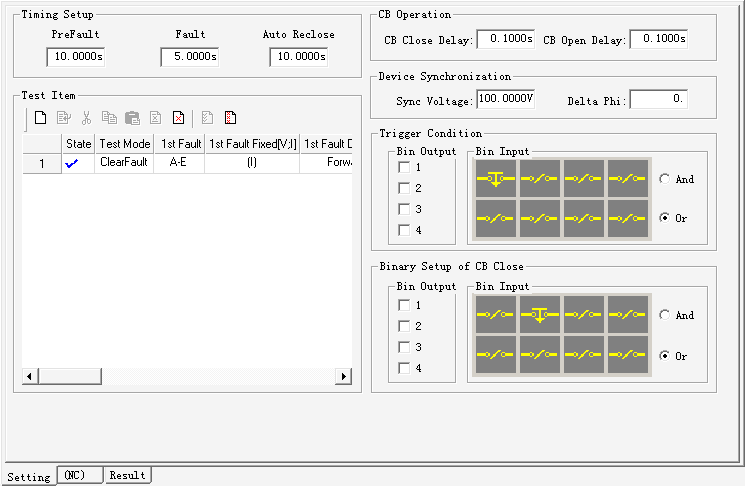Toggle Trigger Condition bin input 1 (active contact)

point(496,179)
